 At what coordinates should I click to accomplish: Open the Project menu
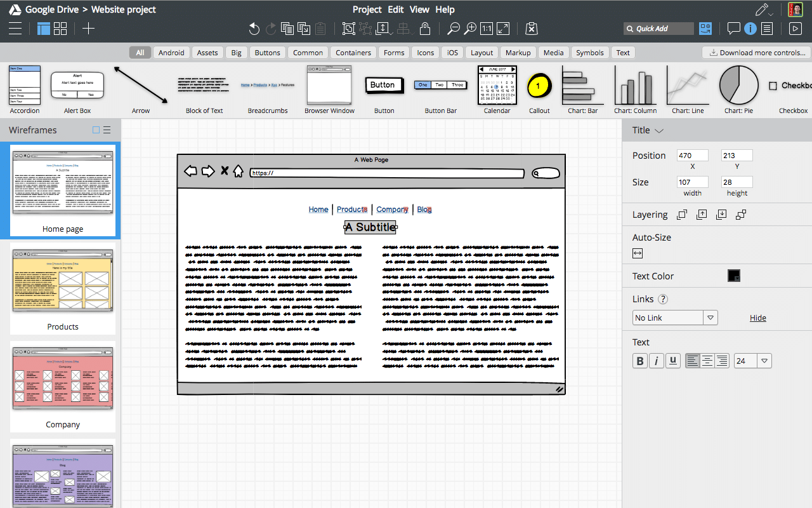click(367, 9)
